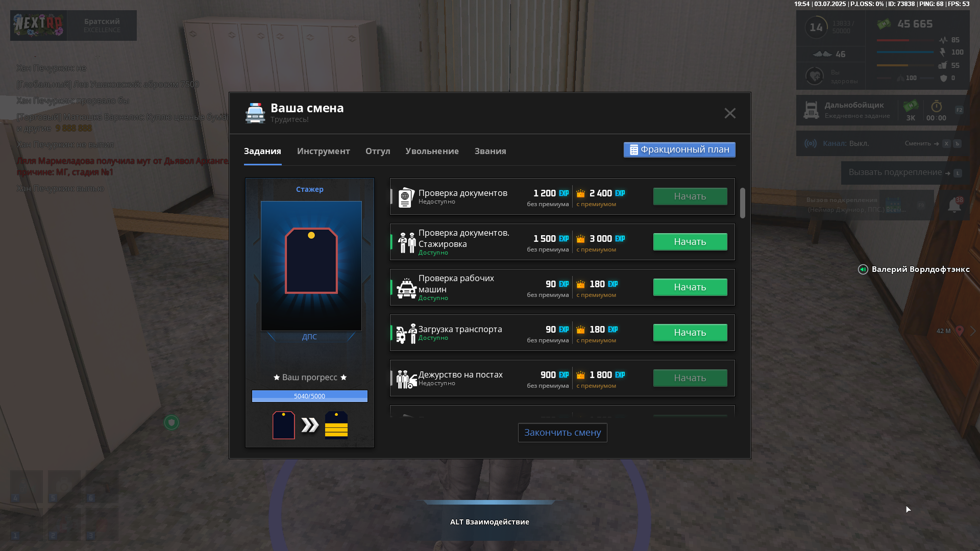Close the Ваша смена dialog
980x551 pixels.
tap(730, 113)
